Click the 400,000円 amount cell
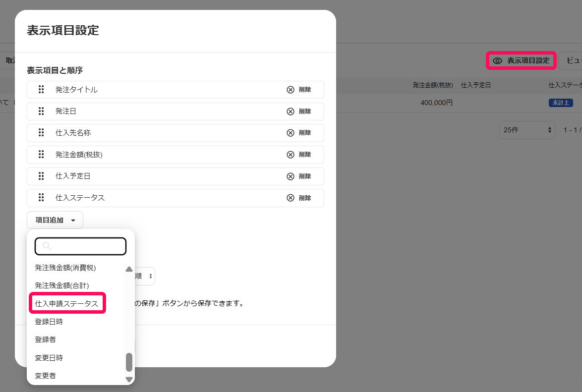The width and height of the screenshot is (582, 392). click(436, 103)
